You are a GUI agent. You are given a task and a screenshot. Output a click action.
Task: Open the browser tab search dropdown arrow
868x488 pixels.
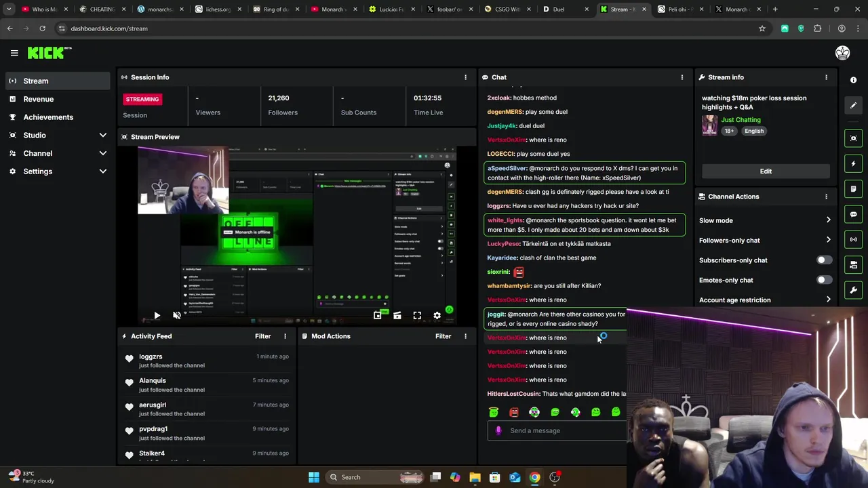pos(9,9)
